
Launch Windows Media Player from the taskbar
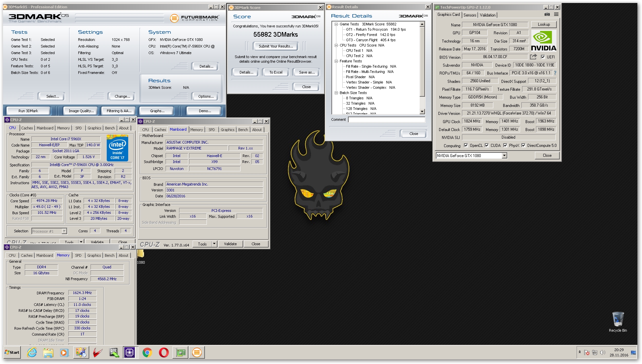[64, 352]
